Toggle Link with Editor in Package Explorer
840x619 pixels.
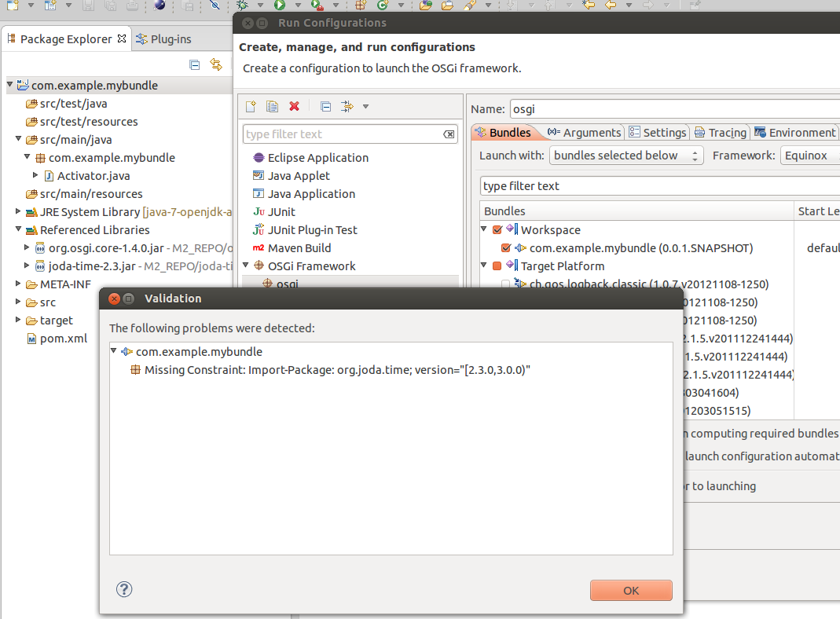point(215,64)
